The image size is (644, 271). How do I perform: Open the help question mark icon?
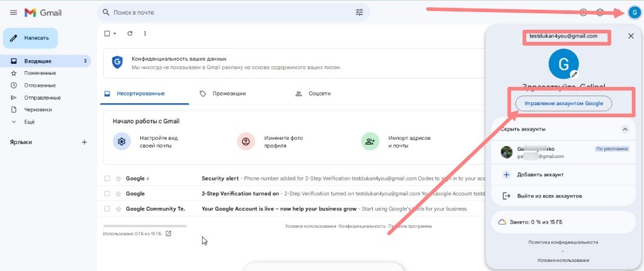[x=583, y=12]
